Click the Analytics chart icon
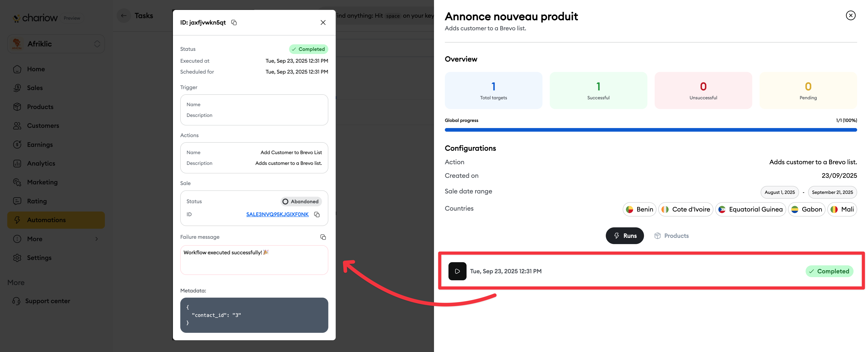This screenshot has width=868, height=352. (17, 164)
